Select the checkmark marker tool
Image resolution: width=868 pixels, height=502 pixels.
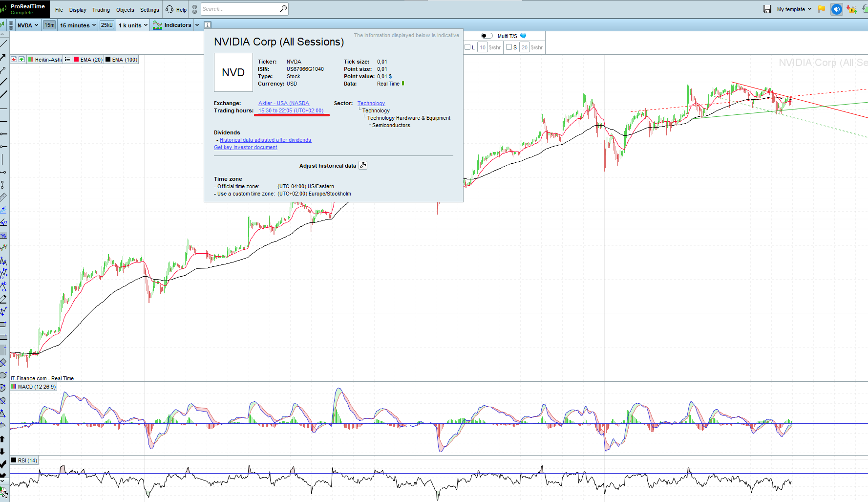pos(3,464)
